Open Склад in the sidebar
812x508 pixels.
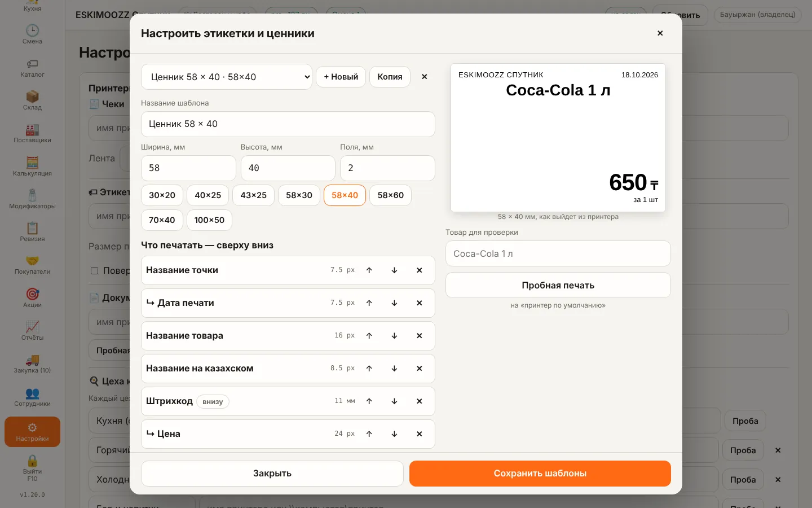32,100
